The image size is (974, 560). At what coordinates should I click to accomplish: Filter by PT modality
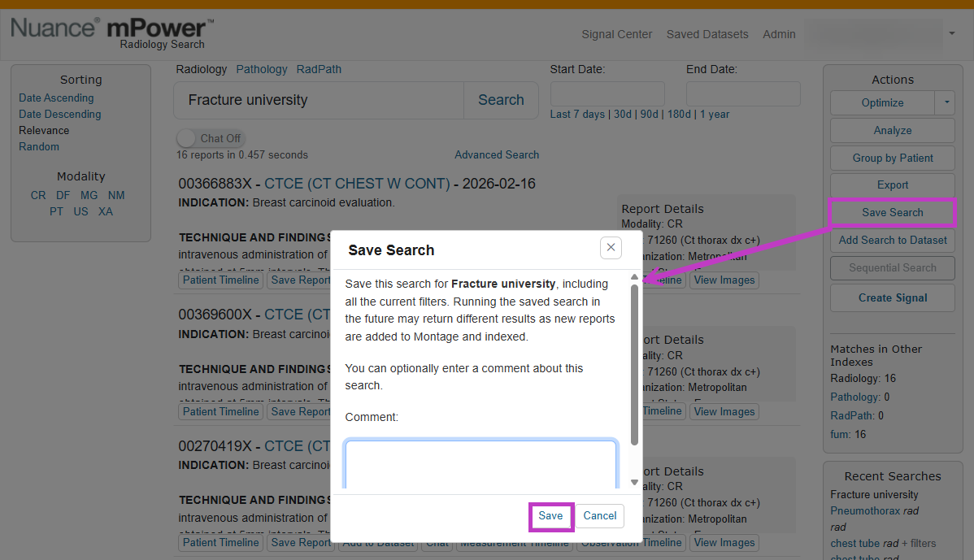[57, 211]
